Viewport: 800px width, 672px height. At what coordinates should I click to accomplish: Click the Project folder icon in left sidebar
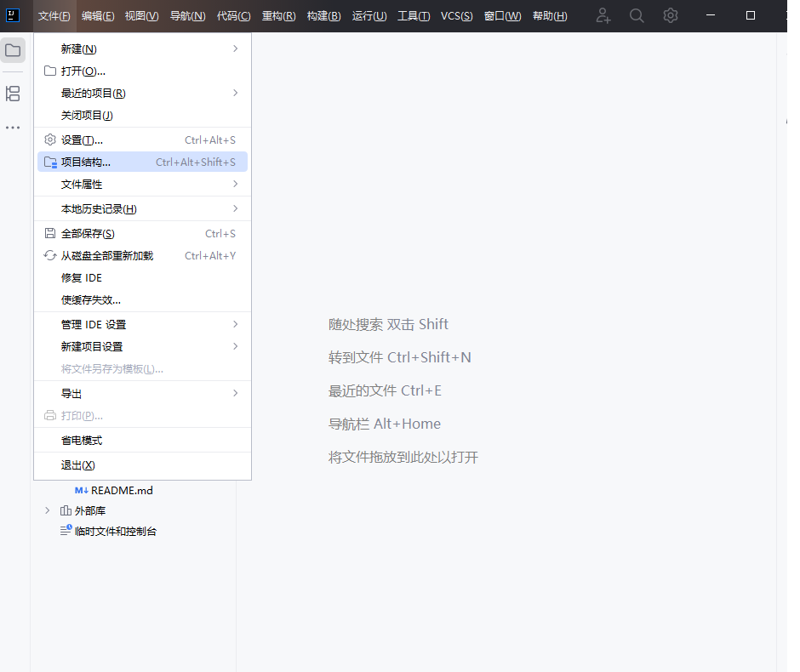(x=13, y=50)
